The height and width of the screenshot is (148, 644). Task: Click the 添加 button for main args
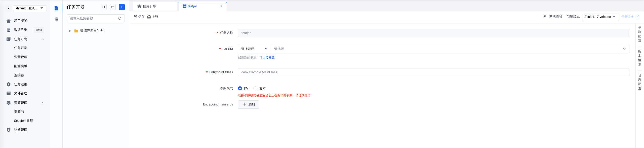(x=249, y=104)
